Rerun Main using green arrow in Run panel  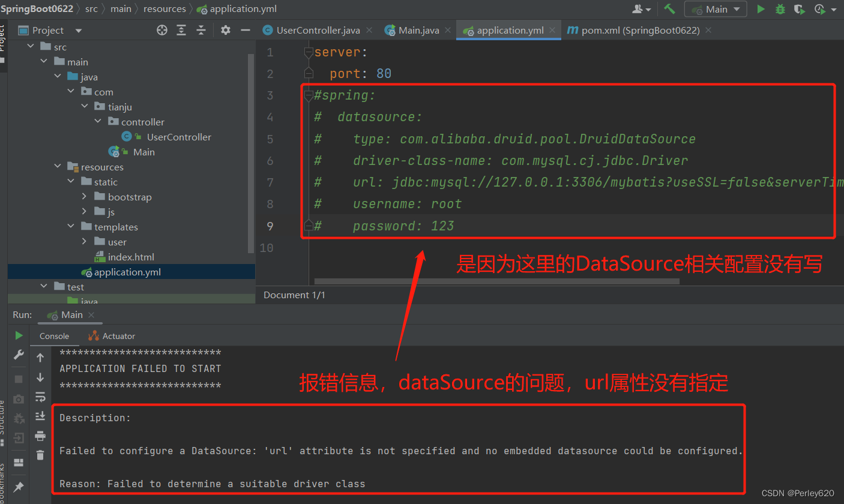click(x=19, y=335)
